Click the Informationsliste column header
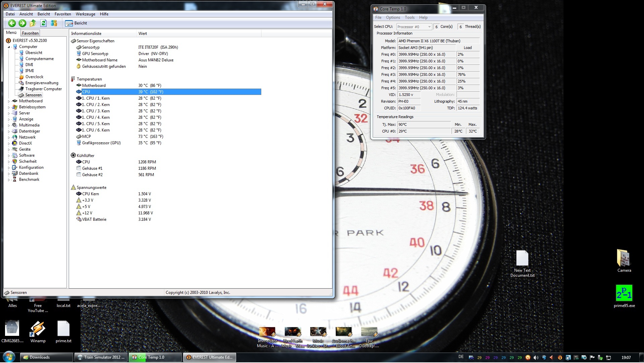Image resolution: width=644 pixels, height=363 pixels. coord(103,34)
